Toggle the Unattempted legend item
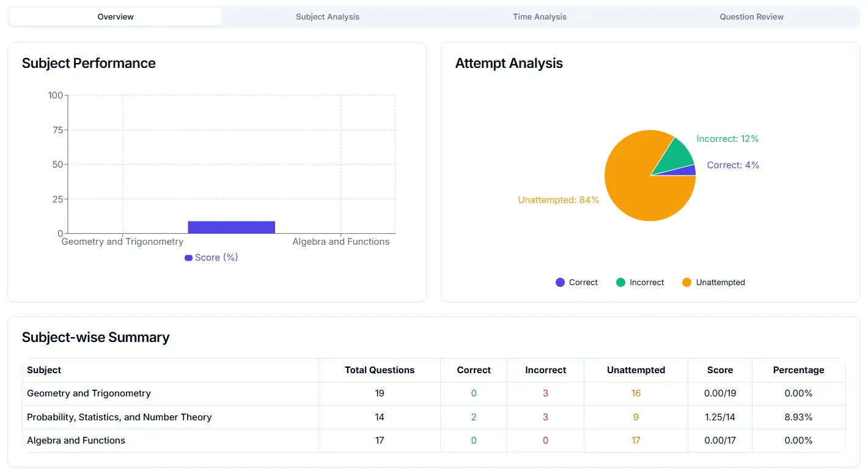 [713, 282]
